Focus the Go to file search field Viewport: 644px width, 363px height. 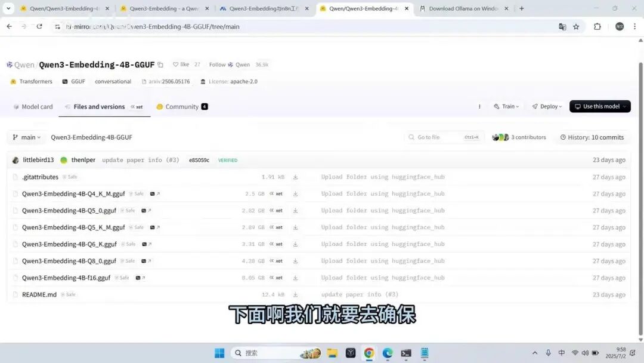click(444, 137)
